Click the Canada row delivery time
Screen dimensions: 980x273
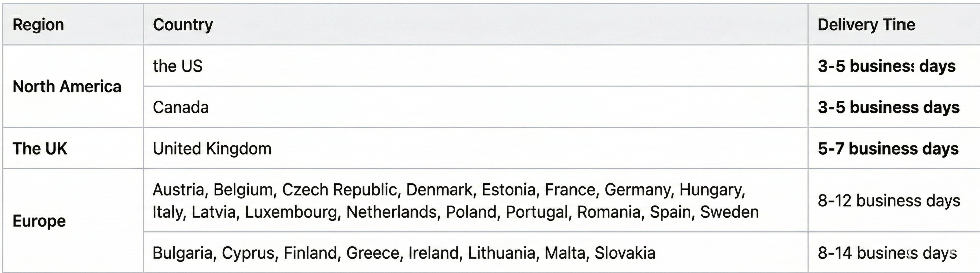888,108
